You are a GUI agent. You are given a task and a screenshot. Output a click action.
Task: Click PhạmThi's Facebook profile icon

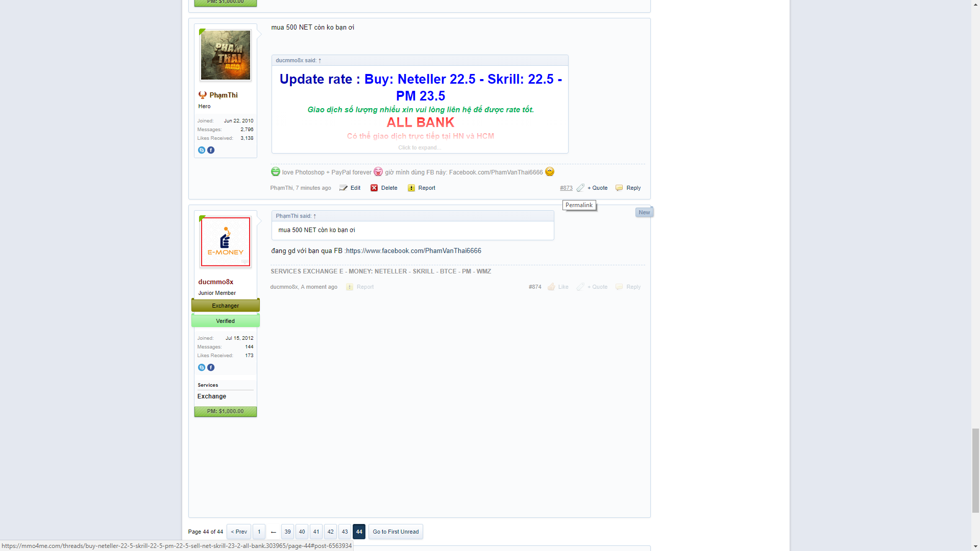[x=211, y=150]
